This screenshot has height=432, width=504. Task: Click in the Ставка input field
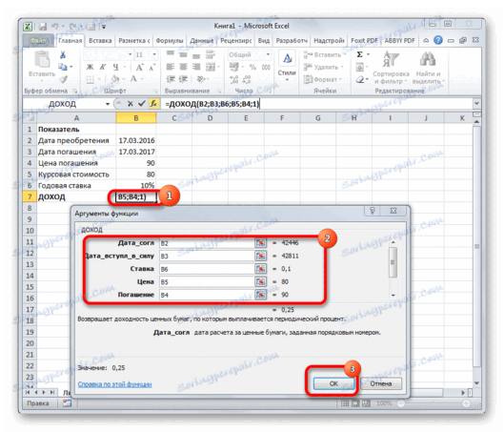207,269
